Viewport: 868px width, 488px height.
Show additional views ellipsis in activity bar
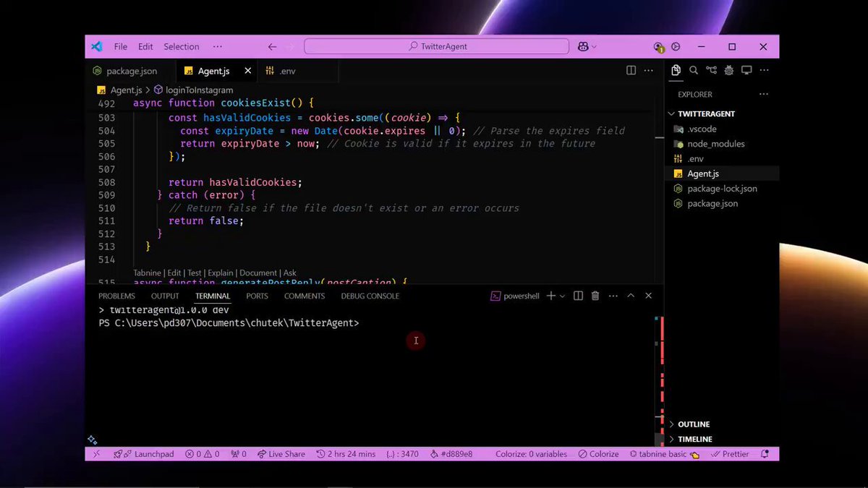point(764,70)
